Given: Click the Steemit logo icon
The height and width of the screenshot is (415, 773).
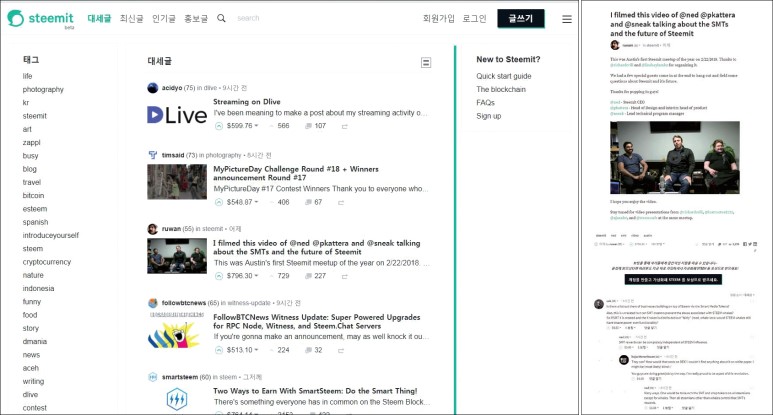Looking at the screenshot, I should pyautogui.click(x=16, y=17).
